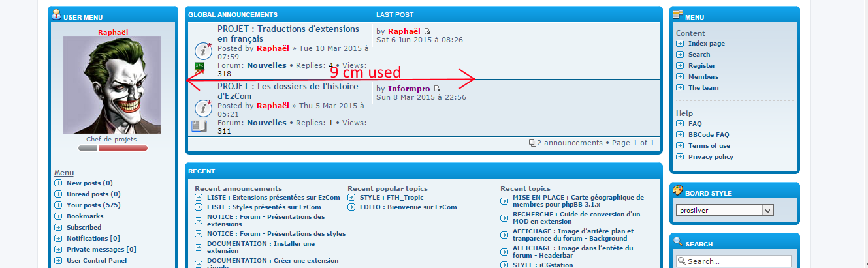Click the dropdown arrow of the board style selector
This screenshot has height=268, width=868.
click(767, 210)
